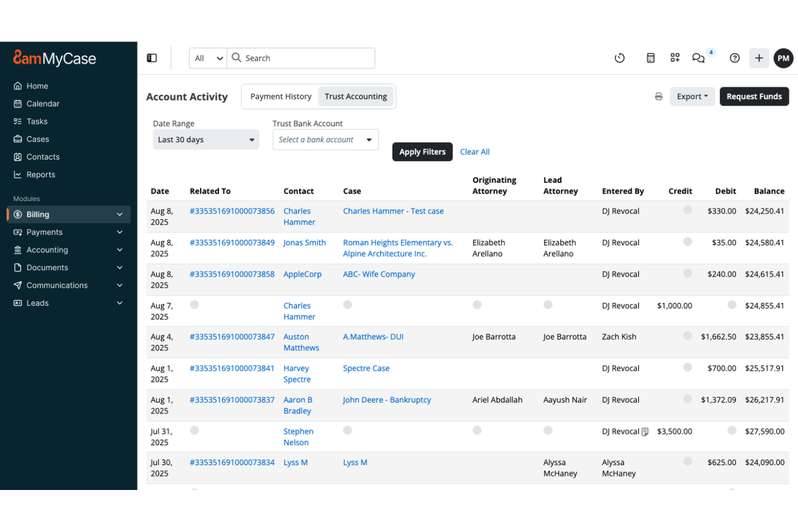Click $1,000.00 credit value

(x=675, y=306)
